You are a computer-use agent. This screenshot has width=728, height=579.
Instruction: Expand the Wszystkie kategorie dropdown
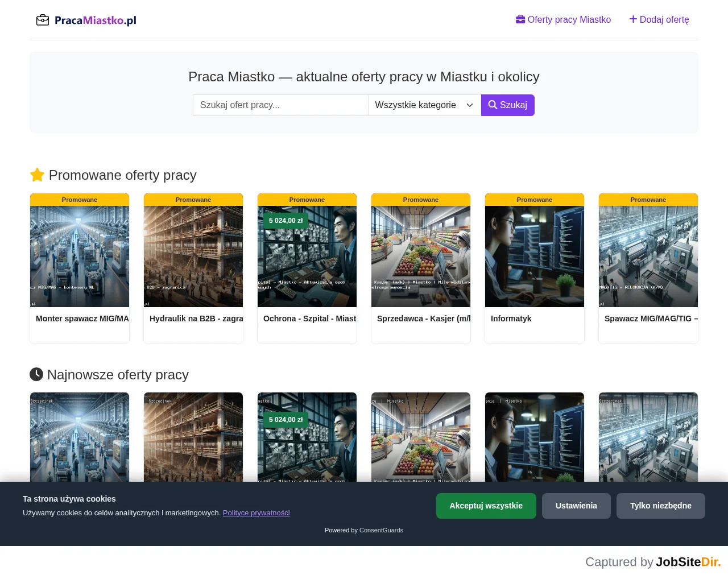tap(425, 105)
